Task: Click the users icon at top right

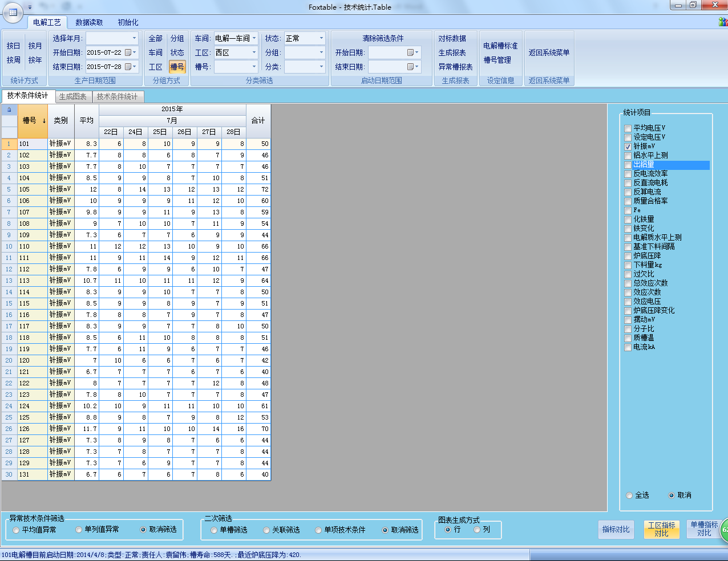Action: (723, 22)
